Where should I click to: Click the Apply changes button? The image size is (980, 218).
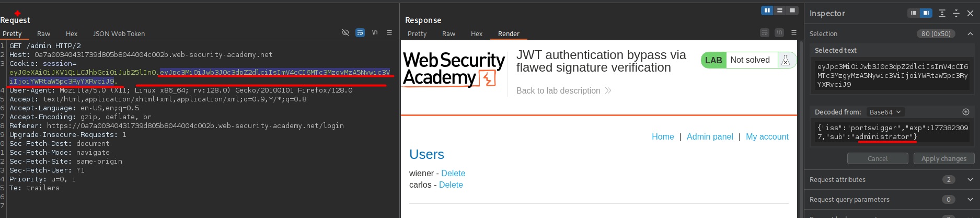(x=943, y=159)
